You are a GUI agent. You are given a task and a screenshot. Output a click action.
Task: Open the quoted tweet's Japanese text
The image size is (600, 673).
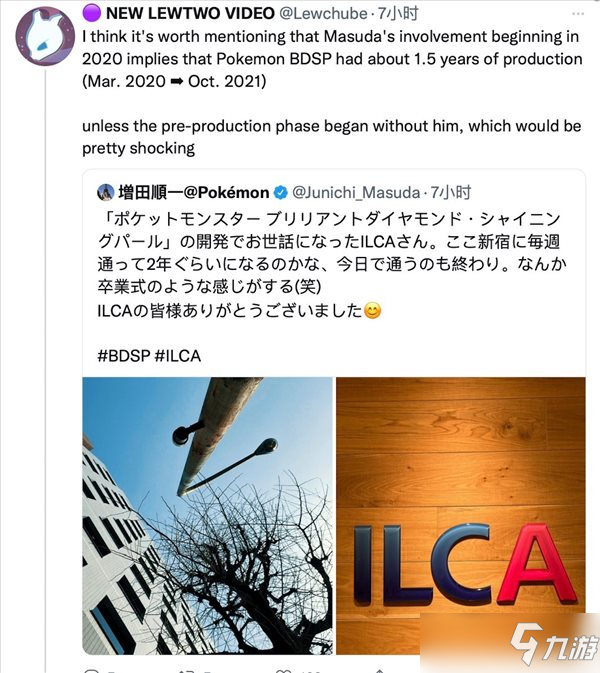(x=332, y=264)
